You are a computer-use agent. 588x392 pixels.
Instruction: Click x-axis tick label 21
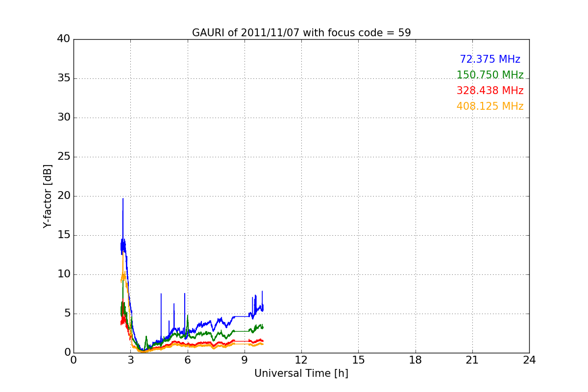tap(472, 360)
